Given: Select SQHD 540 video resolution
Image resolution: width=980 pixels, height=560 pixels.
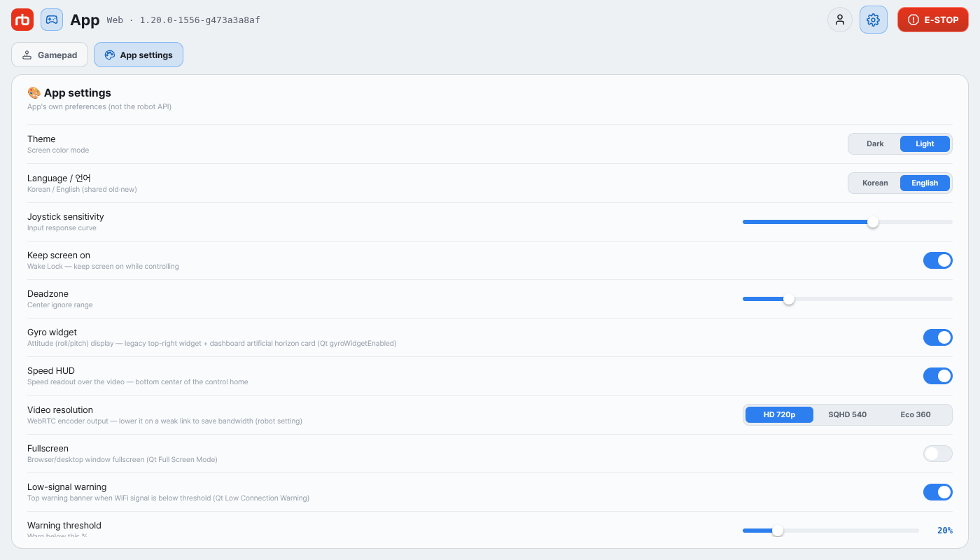Looking at the screenshot, I should click(847, 414).
